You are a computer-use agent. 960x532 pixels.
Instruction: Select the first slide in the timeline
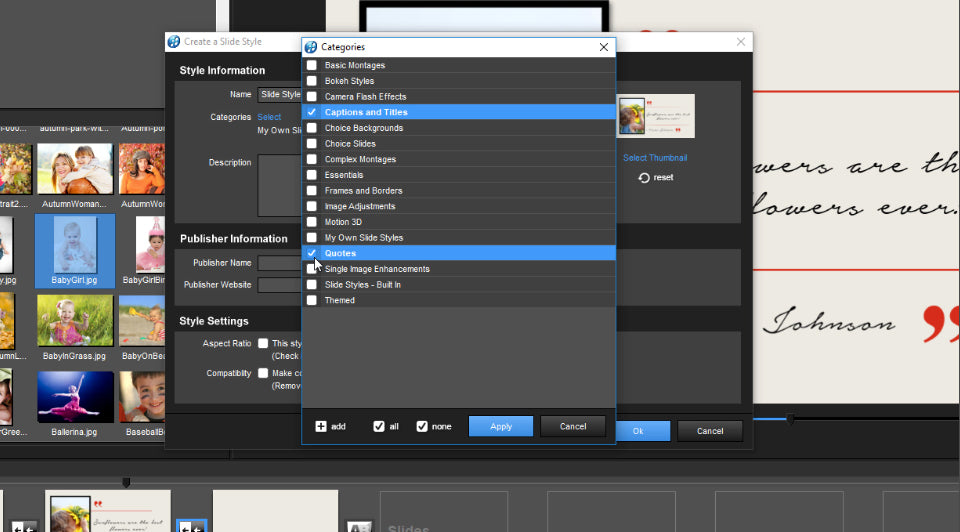108,511
